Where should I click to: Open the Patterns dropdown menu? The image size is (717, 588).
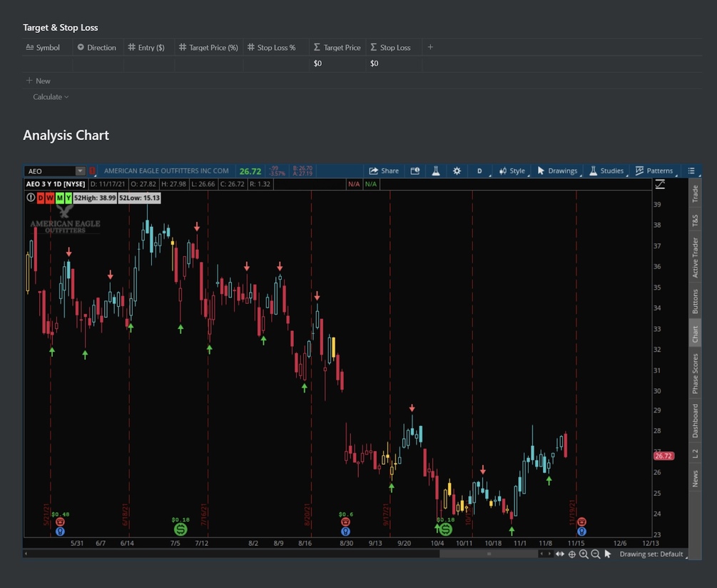coord(654,171)
